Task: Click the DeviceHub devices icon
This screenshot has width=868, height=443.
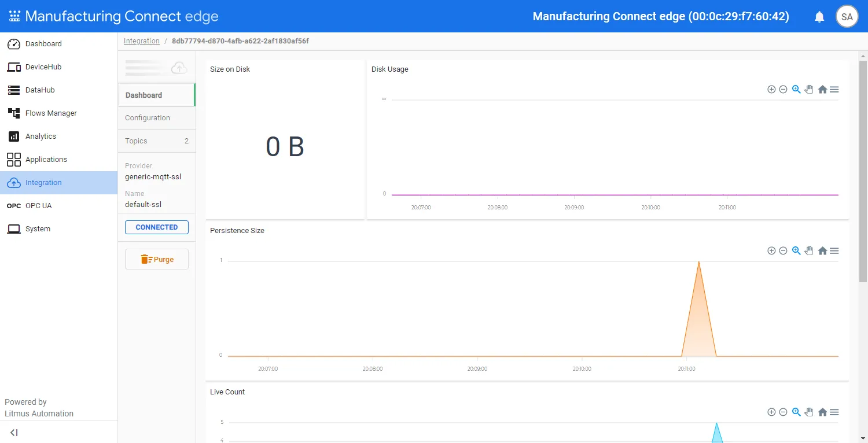Action: pos(14,67)
